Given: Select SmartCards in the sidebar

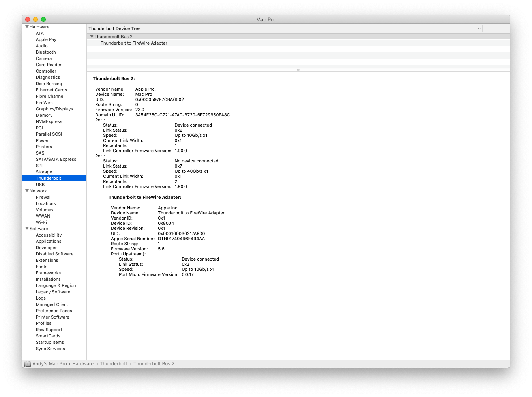Looking at the screenshot, I should pos(48,336).
